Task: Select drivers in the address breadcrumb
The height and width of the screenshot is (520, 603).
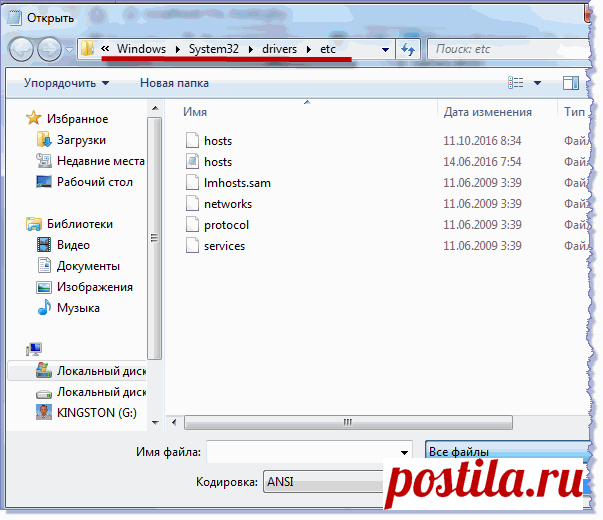Action: coord(279,49)
